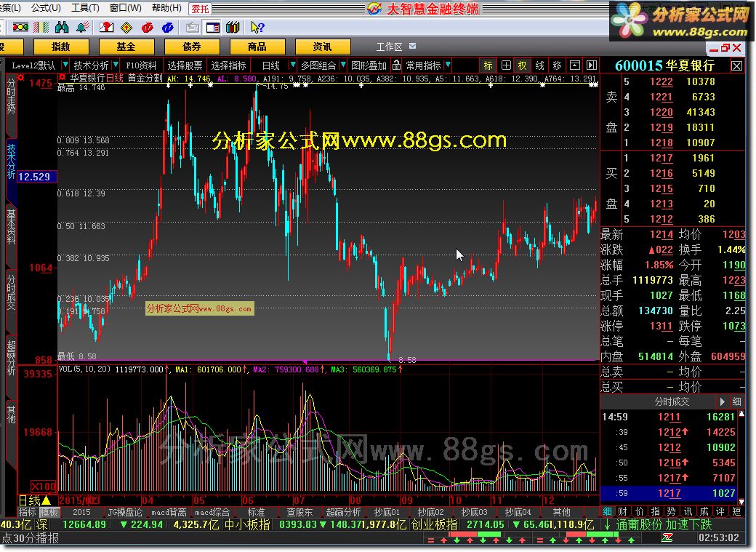Click the context help cursor icon
The image size is (756, 552).
[257, 28]
